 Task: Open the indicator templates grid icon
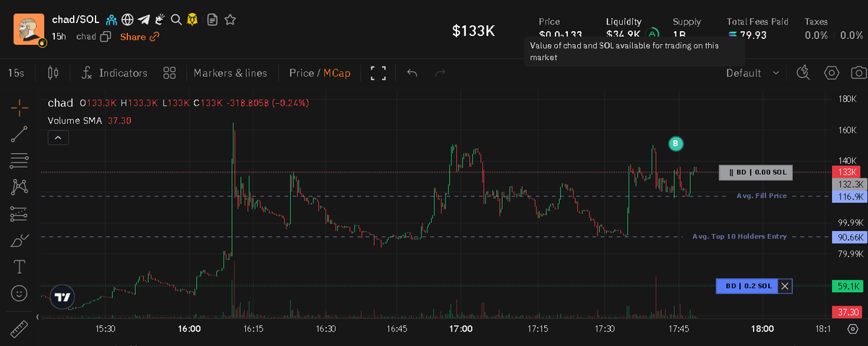click(170, 73)
